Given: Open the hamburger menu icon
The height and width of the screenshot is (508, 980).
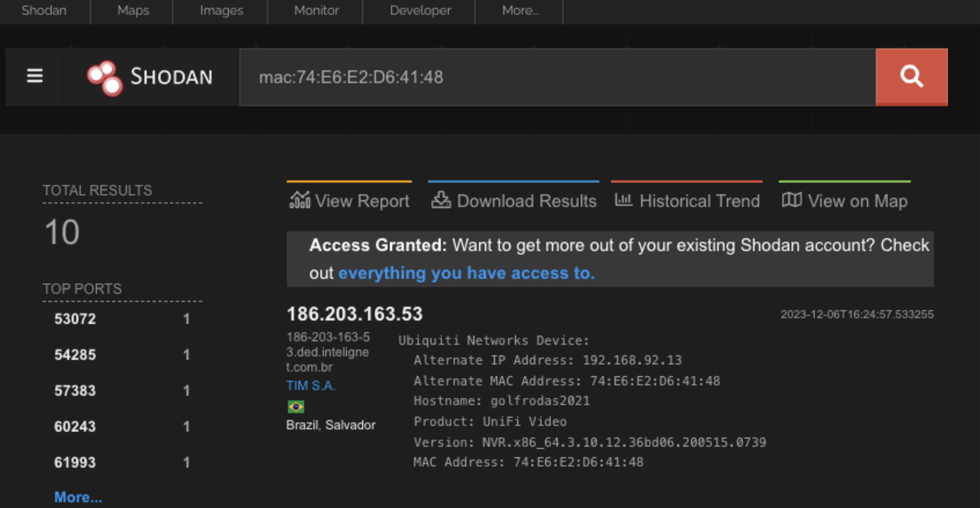Looking at the screenshot, I should 34,76.
